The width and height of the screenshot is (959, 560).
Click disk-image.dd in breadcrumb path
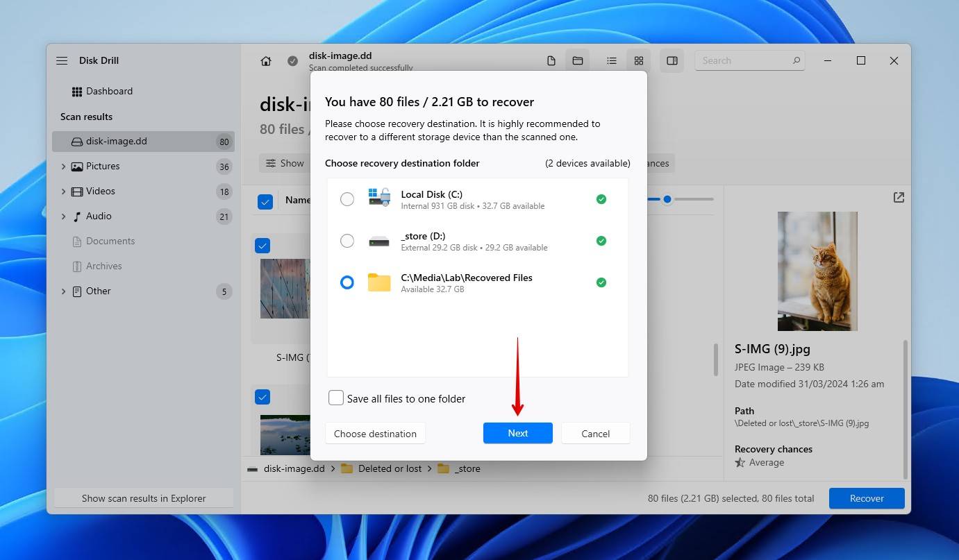(x=294, y=468)
